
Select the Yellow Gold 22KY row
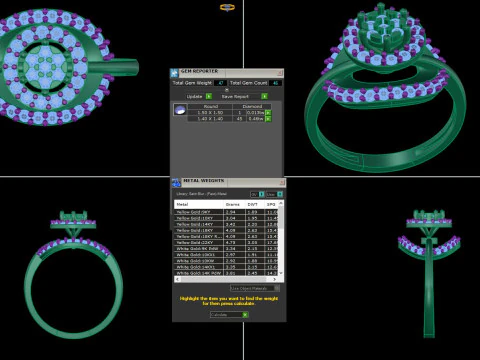click(226, 243)
